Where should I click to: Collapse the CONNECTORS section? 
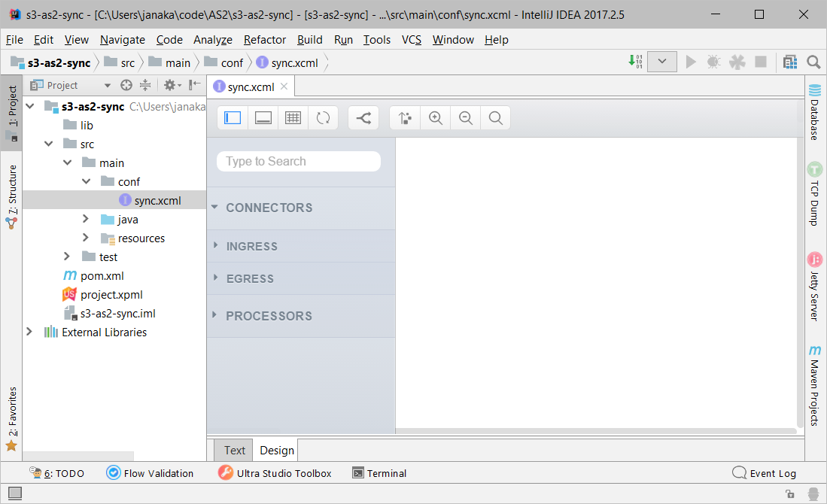point(214,207)
